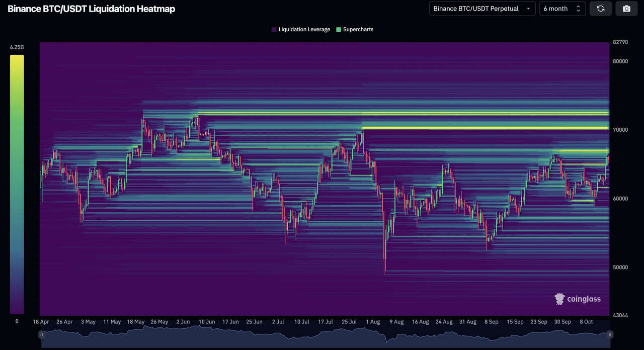Click the 11 May date axis label

pos(112,322)
